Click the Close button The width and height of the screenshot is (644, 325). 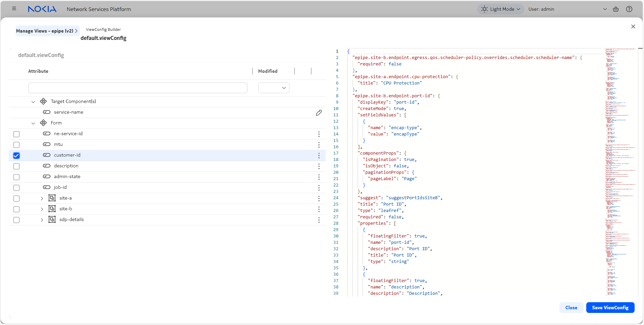point(571,307)
